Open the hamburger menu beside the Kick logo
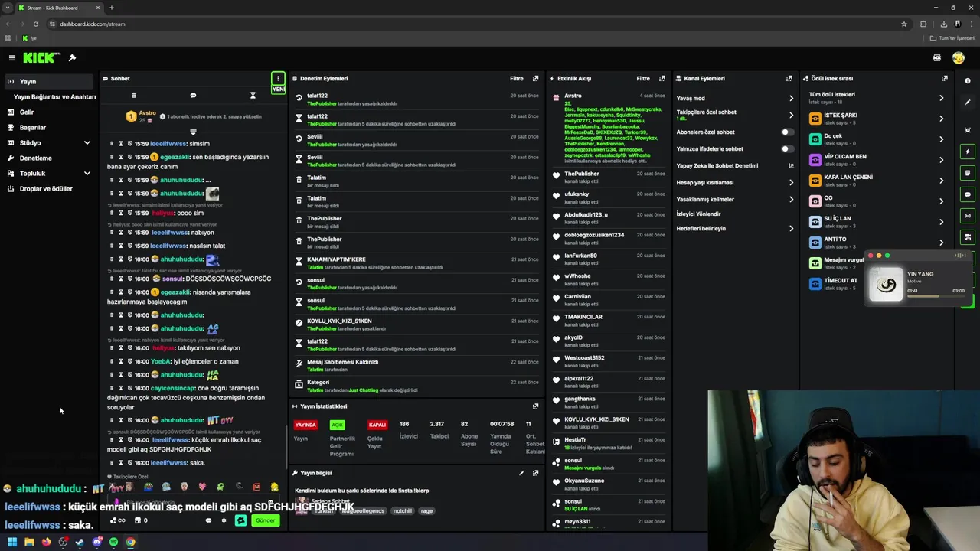Viewport: 980px width, 551px height. point(11,58)
